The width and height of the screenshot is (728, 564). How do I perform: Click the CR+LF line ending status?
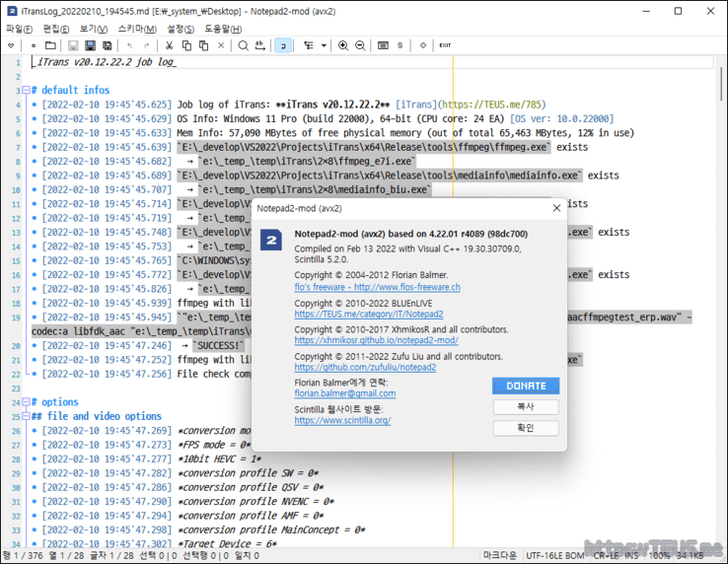click(607, 556)
